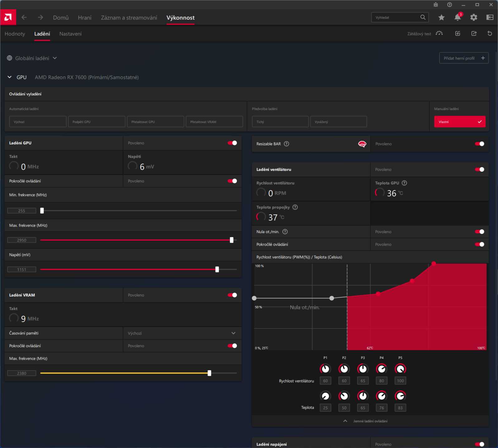The height and width of the screenshot is (448, 498).
Task: Open Teplota propojky help icon
Action: coord(295,207)
